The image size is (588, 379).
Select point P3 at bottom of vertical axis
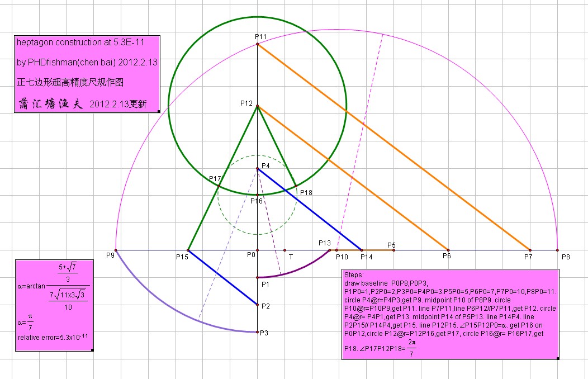[x=258, y=331]
